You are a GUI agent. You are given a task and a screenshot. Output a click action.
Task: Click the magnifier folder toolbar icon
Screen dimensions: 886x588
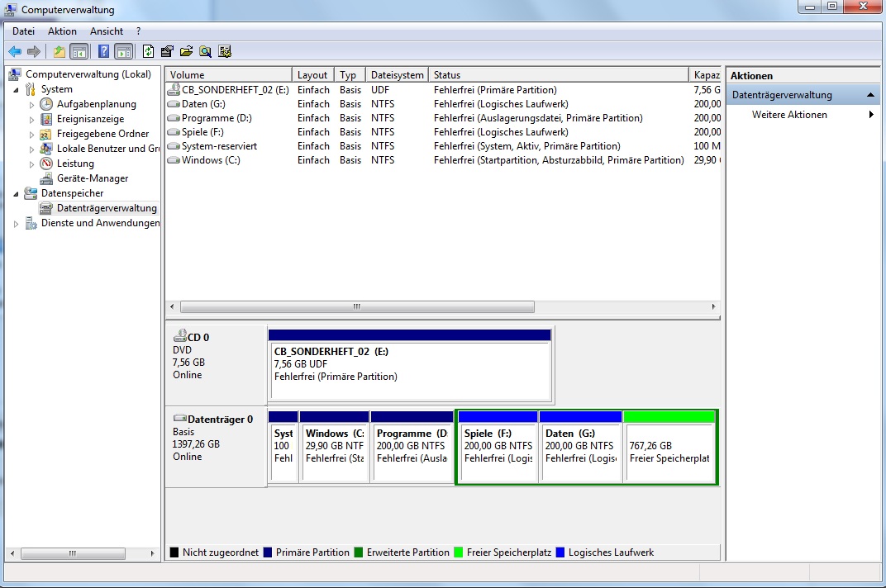205,51
